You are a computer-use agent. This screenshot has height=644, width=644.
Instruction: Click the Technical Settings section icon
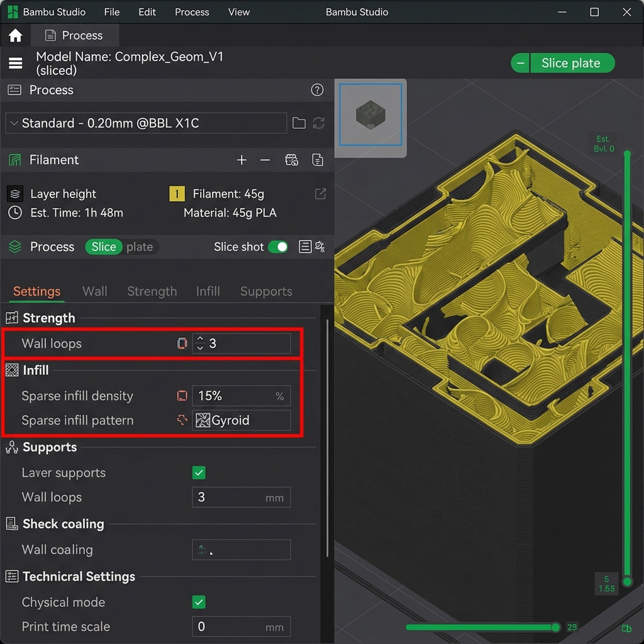tap(12, 577)
